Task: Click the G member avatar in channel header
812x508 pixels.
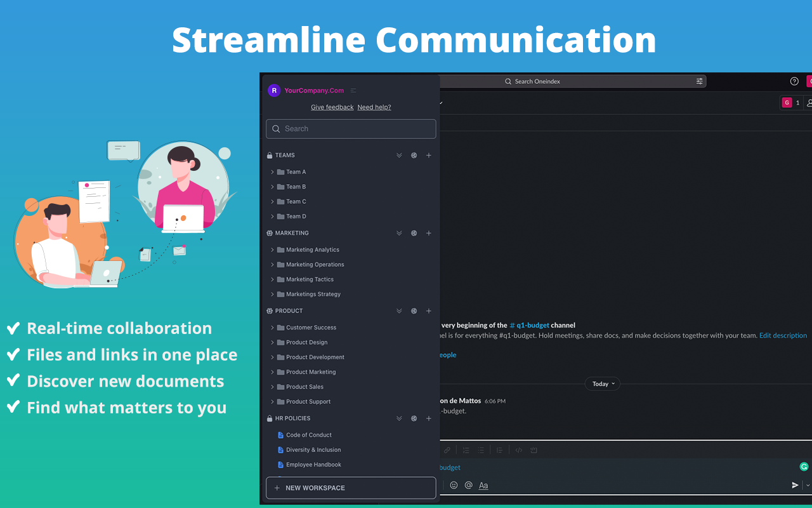Action: (x=787, y=102)
